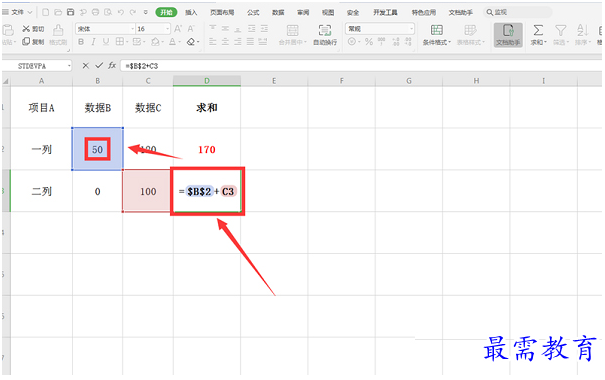Open the 宋体 font name dropdown
605x380 pixels.
tap(132, 29)
